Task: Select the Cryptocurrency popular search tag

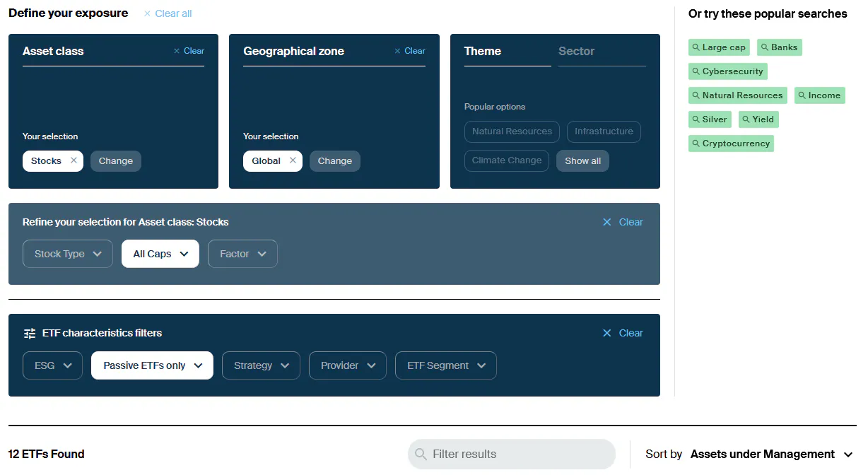Action: tap(732, 143)
